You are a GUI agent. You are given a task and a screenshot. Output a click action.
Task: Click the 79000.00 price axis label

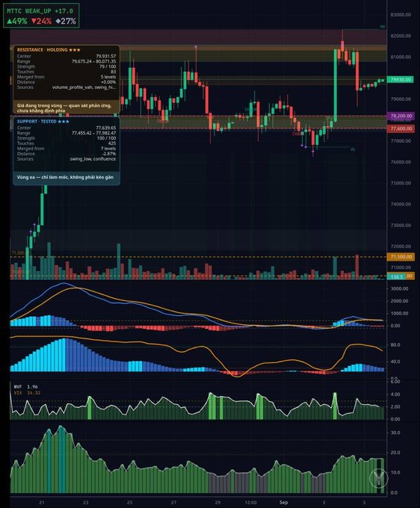401,99
